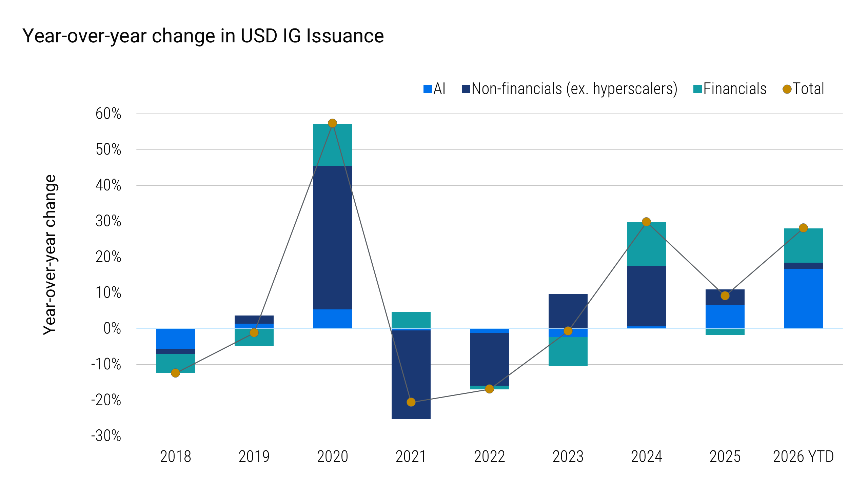
Task: Select the 2024 Total data point
Action: [x=647, y=222]
